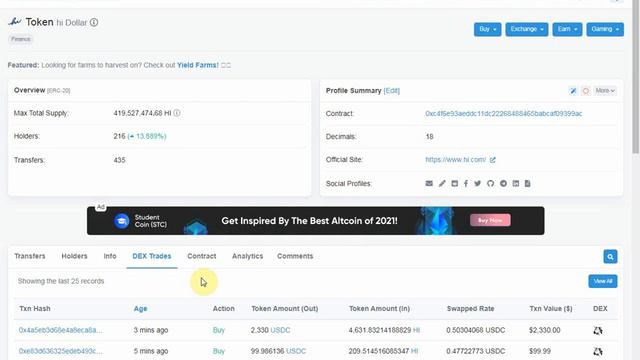640x360 pixels.
Task: Click USDC link in the 2,330 row
Action: tap(280, 330)
